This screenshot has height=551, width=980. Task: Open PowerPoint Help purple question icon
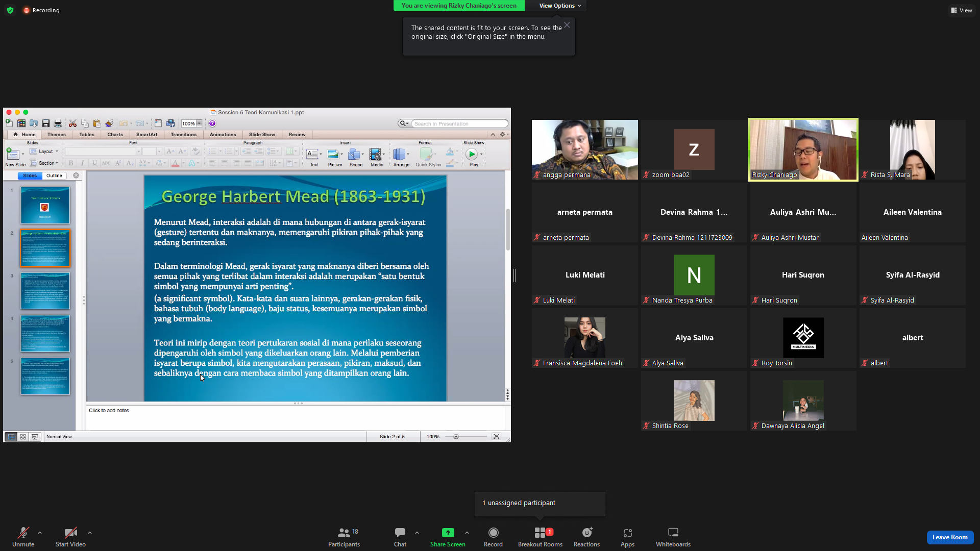tap(212, 123)
